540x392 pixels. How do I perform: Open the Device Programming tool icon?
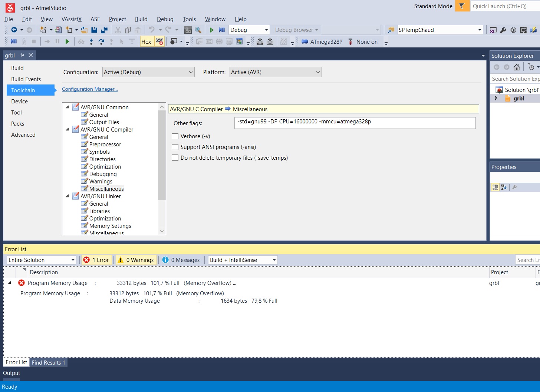coord(503,30)
